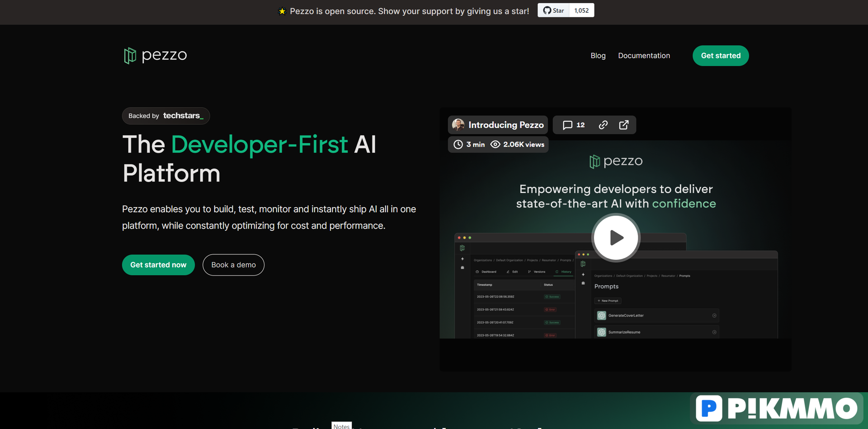Click the GitHub octocat icon
This screenshot has width=868, height=429.
click(547, 10)
